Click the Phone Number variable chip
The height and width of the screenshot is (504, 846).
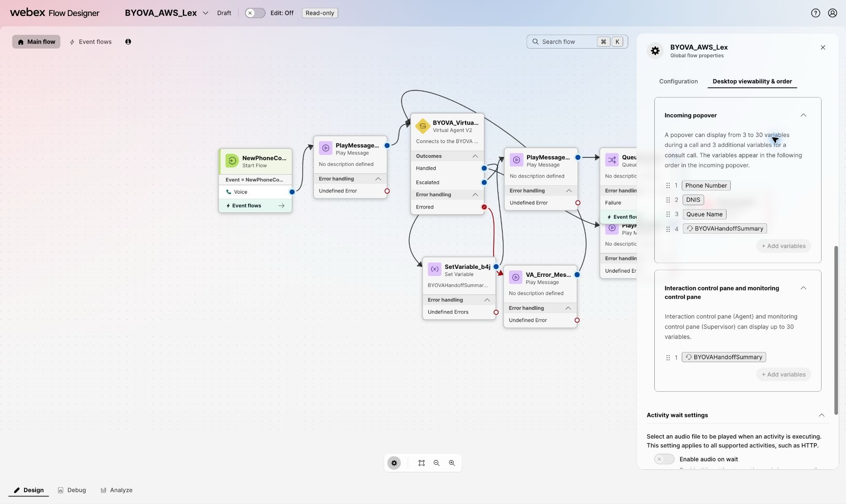pos(706,186)
